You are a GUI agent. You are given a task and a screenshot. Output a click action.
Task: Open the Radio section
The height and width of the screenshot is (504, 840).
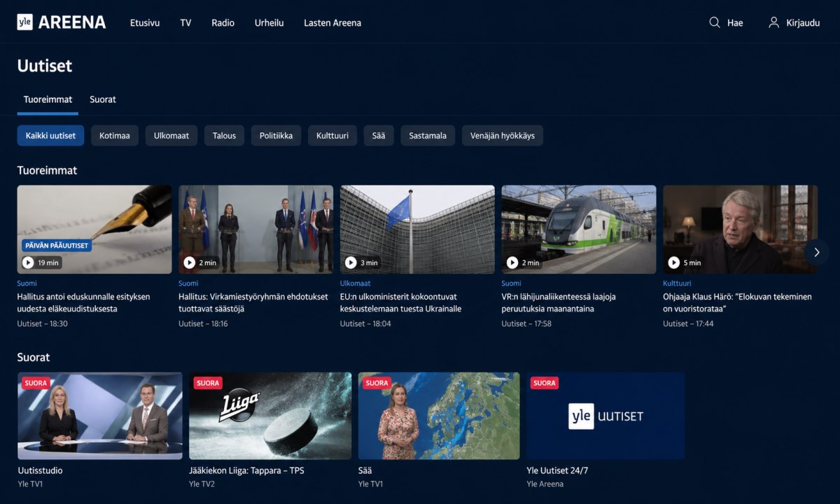click(x=223, y=22)
